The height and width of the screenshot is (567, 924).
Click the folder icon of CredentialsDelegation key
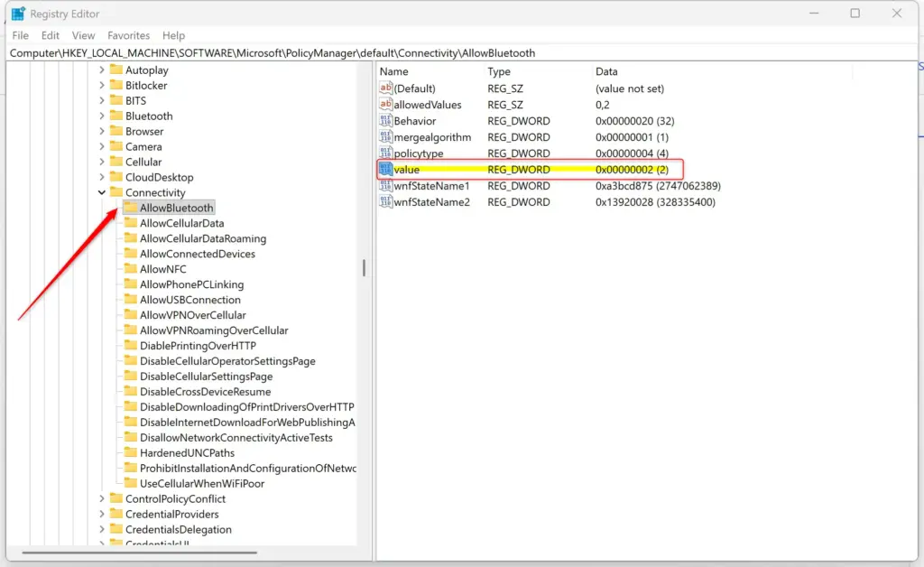coord(116,529)
